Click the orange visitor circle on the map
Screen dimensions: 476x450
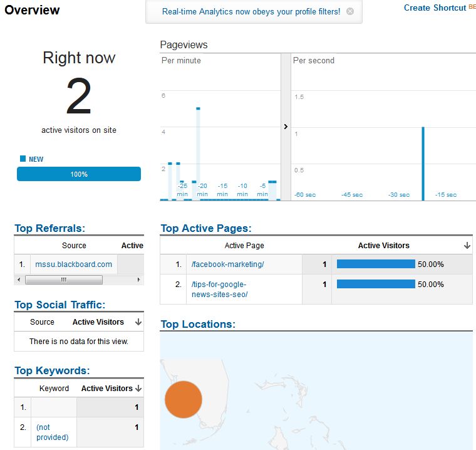(183, 399)
